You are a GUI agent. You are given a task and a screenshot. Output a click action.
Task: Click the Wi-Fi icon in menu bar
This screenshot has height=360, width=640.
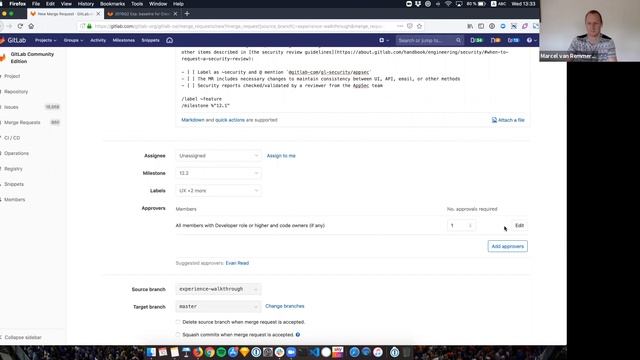pyautogui.click(x=448, y=4)
